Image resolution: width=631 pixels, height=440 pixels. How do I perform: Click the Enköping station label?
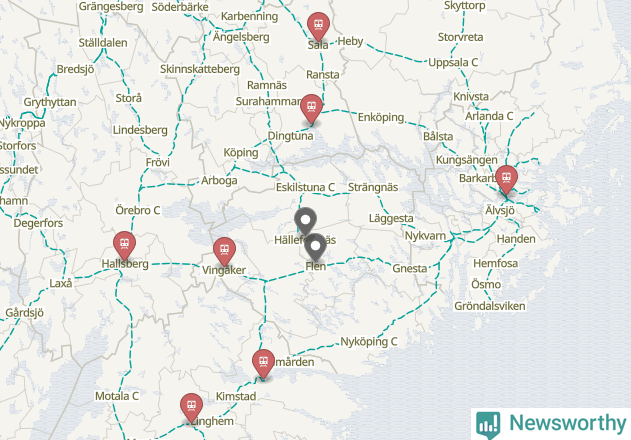381,118
